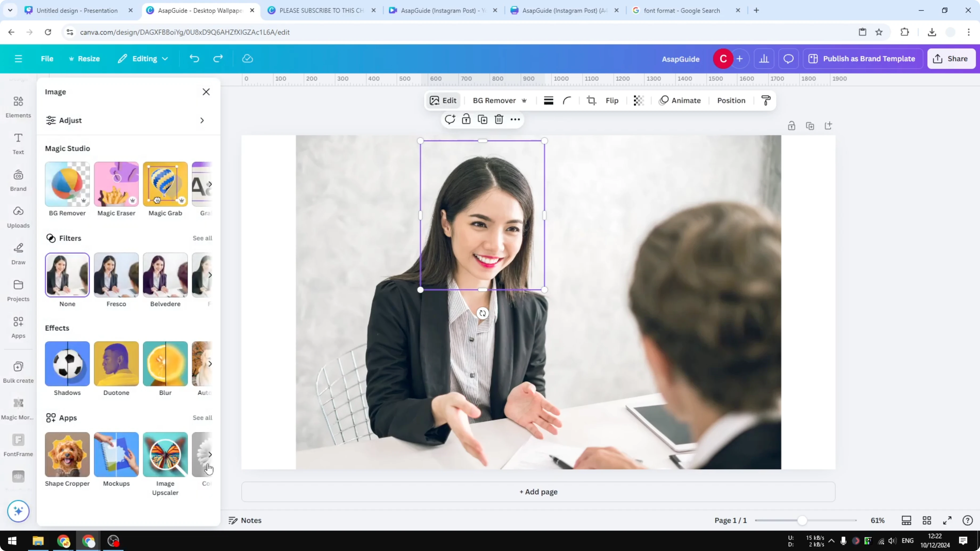Apply the Fresco filter thumbnail
Image resolution: width=980 pixels, height=551 pixels.
pos(116,275)
